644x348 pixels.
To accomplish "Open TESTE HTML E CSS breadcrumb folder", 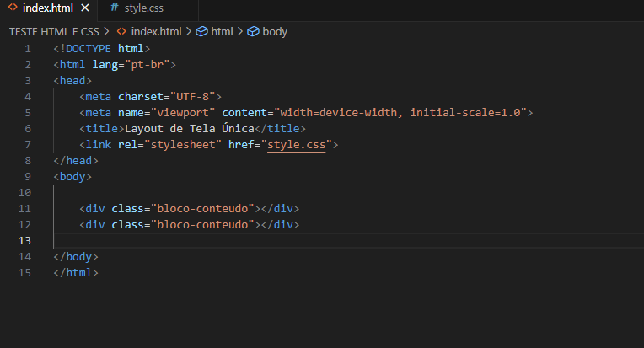I will tap(54, 32).
